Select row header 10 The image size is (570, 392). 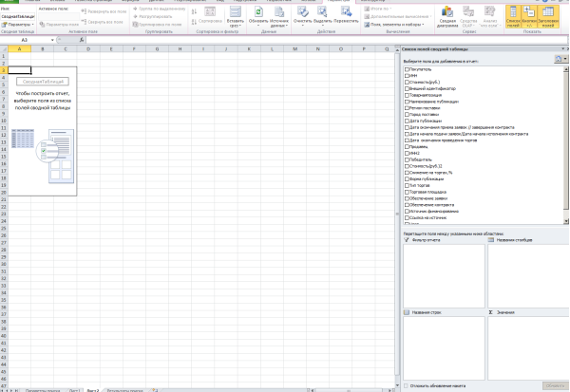tap(4, 121)
